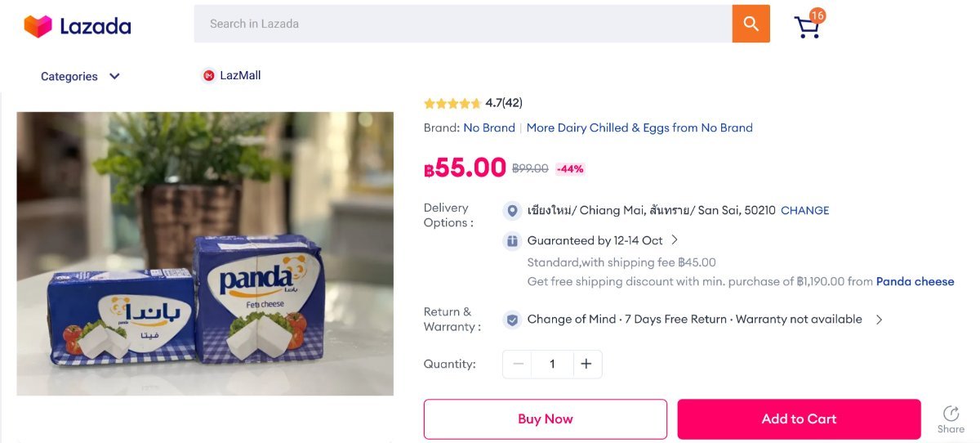Click the LazMall badge icon
Image resolution: width=980 pixels, height=443 pixels.
(x=208, y=76)
